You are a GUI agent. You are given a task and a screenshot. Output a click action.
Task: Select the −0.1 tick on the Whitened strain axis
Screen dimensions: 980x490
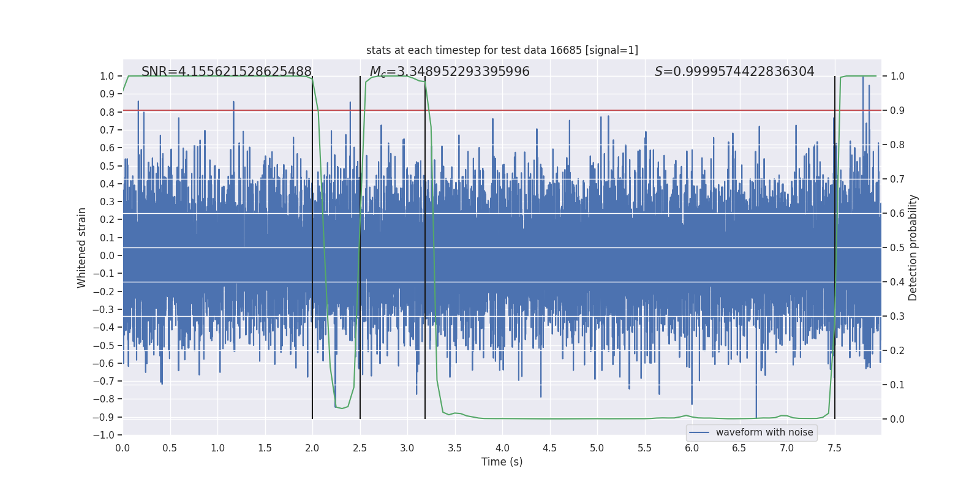click(x=104, y=273)
